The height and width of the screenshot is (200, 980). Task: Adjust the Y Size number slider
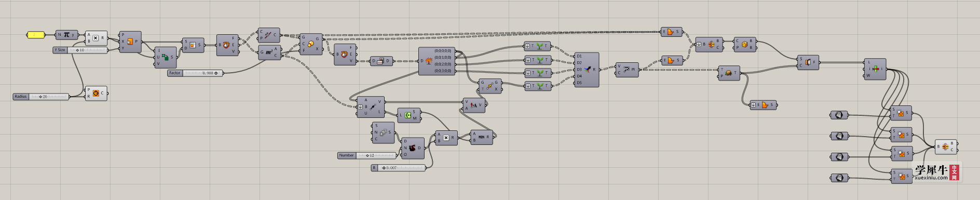tap(80, 50)
